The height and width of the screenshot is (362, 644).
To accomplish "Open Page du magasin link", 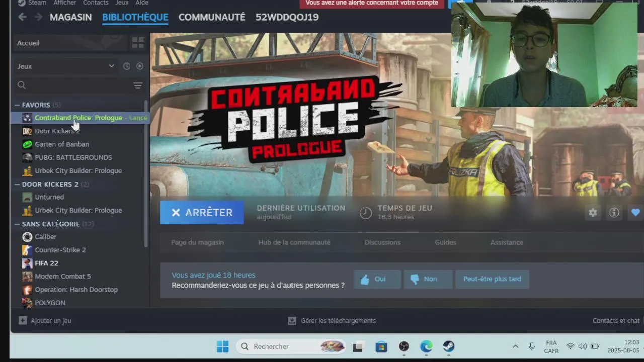I will 198,242.
